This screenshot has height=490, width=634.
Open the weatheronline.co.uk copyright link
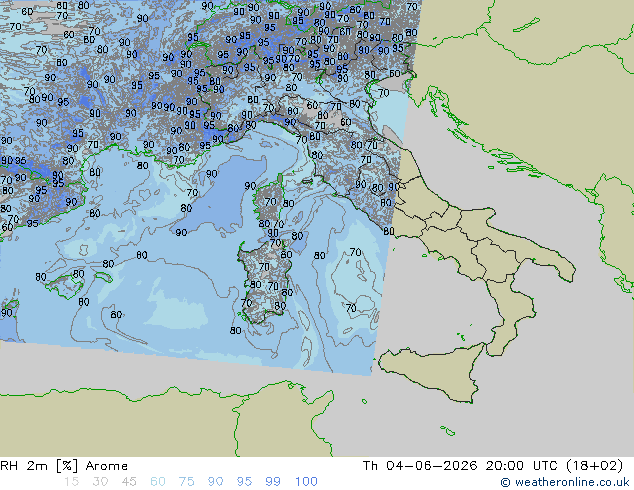(565, 482)
